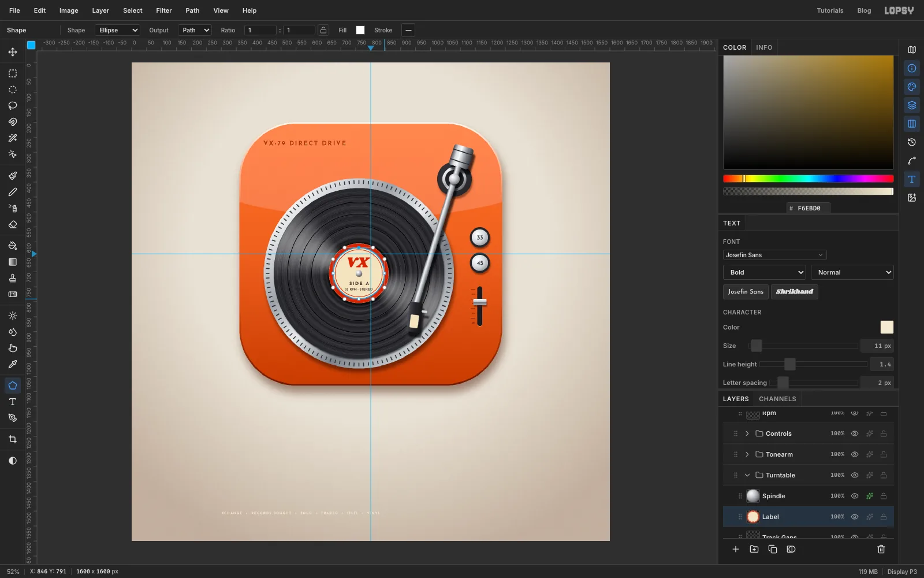Toggle visibility of the Tonearm group
924x578 pixels.
(x=855, y=454)
